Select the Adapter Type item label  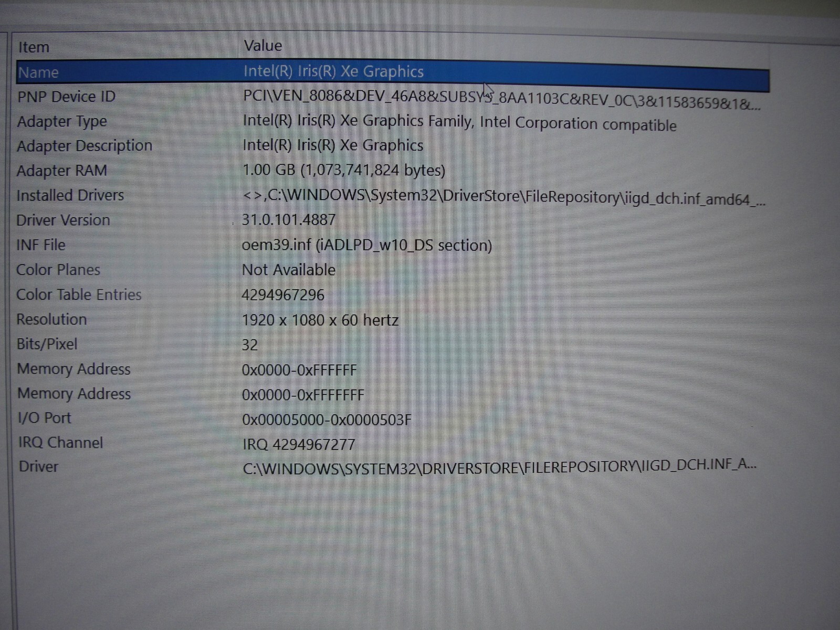click(62, 122)
